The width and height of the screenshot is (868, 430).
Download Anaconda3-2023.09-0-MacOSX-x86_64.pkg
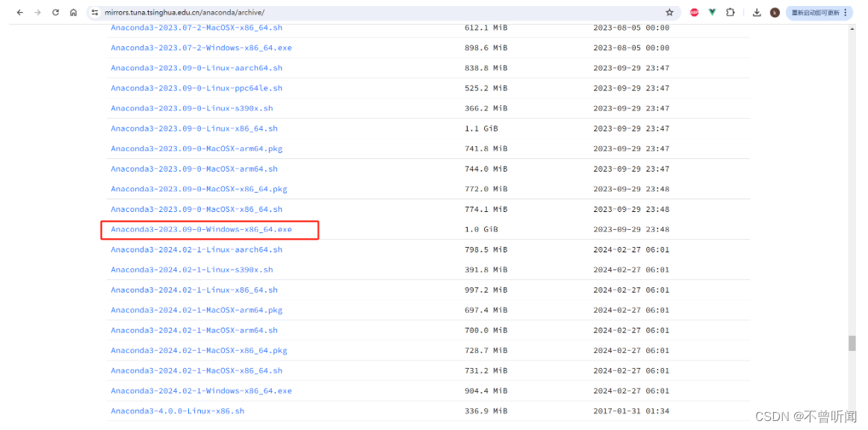point(199,189)
